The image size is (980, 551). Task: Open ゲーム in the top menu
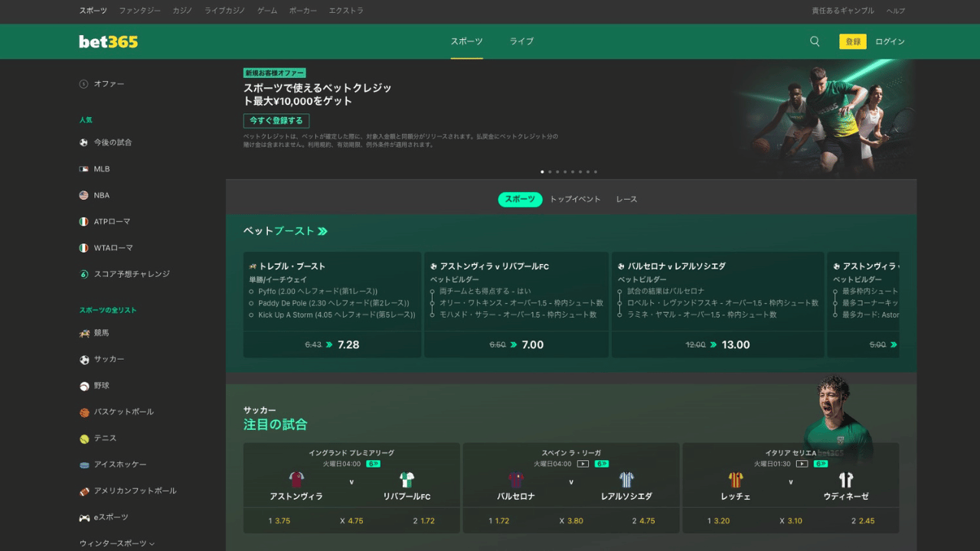267,11
